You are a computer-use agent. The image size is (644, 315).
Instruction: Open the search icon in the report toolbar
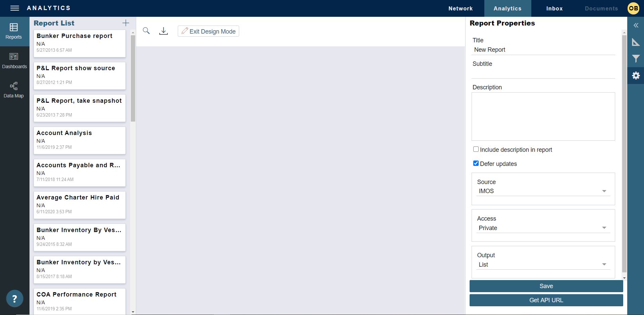pyautogui.click(x=146, y=31)
